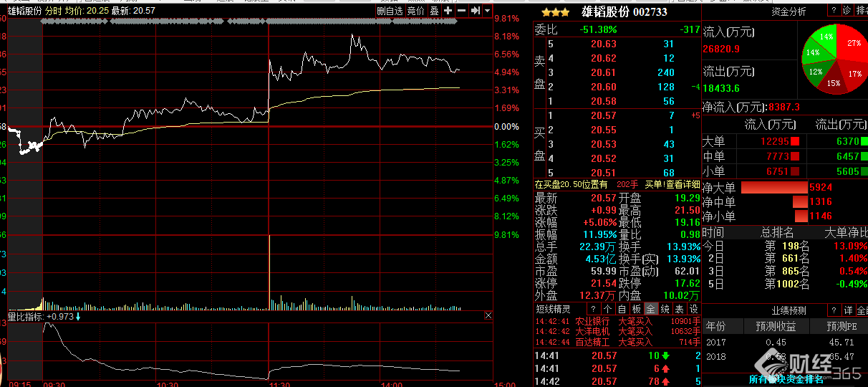Image resolution: width=868 pixels, height=387 pixels.
Task: Select the 自 filter in 短线精灵
Action: tap(622, 309)
